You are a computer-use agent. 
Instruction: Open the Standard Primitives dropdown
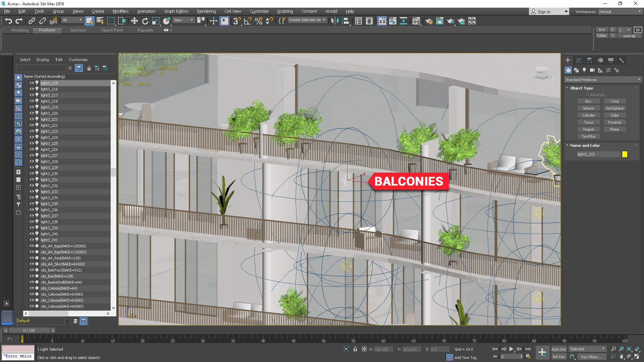coord(602,80)
